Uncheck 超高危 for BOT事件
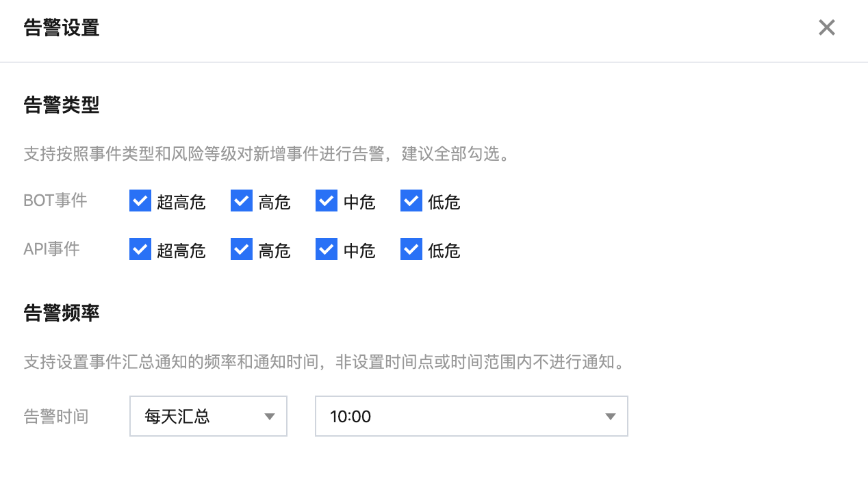 click(x=140, y=201)
